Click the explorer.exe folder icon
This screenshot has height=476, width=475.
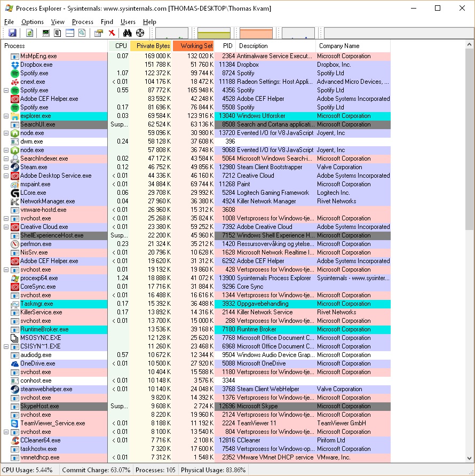(x=15, y=116)
